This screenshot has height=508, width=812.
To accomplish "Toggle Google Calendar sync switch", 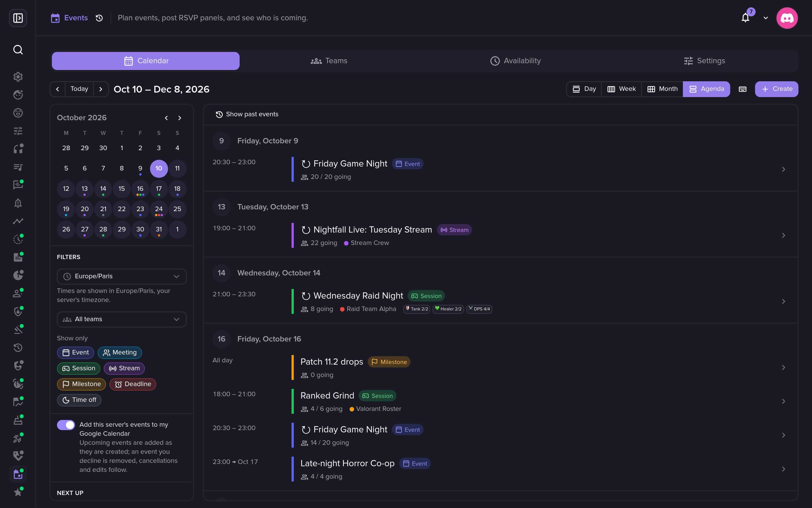I will 66,425.
